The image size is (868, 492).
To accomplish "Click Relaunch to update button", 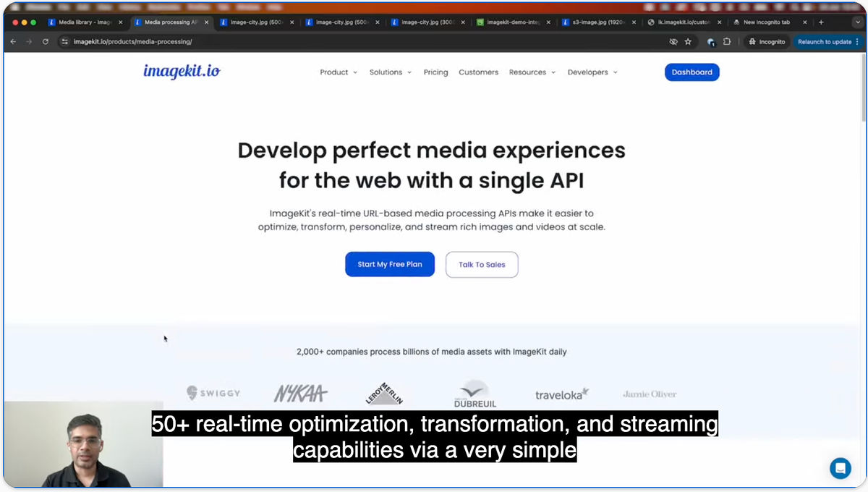I will pyautogui.click(x=829, y=42).
